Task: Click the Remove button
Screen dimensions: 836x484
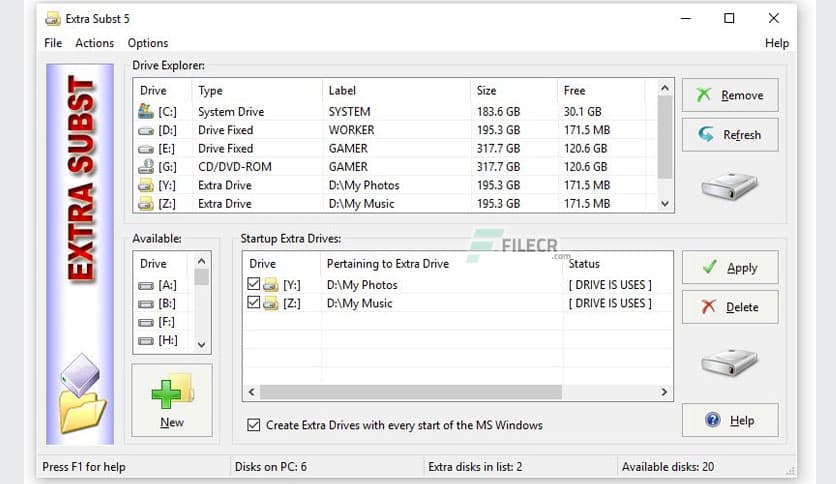Action: (730, 95)
